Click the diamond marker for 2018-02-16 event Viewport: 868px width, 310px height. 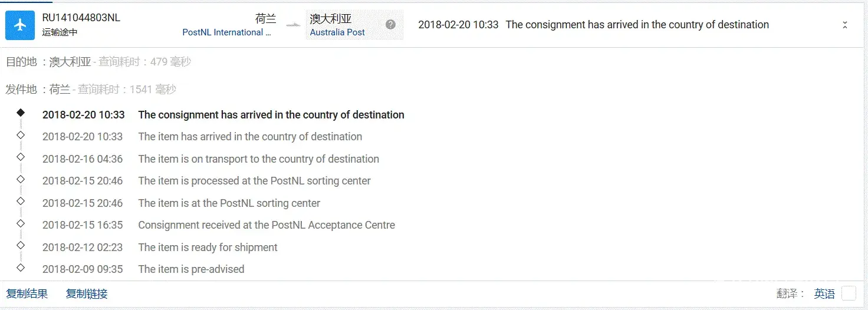21,157
